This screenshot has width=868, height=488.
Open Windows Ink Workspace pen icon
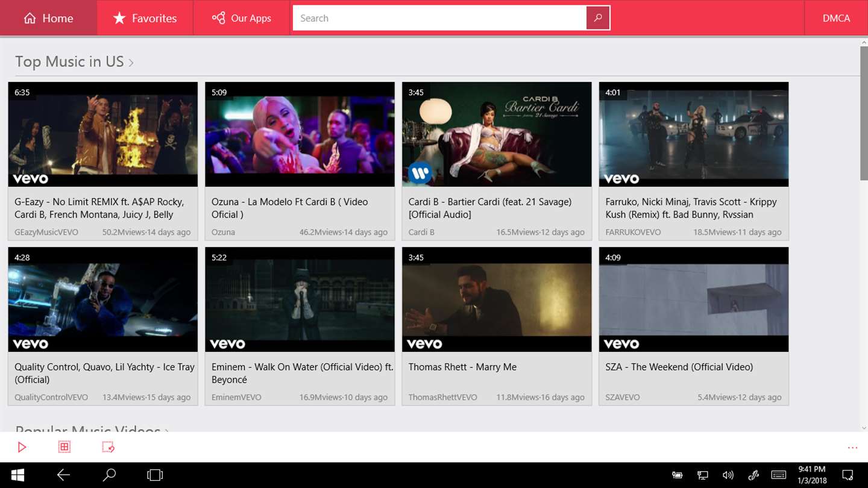pyautogui.click(x=753, y=475)
